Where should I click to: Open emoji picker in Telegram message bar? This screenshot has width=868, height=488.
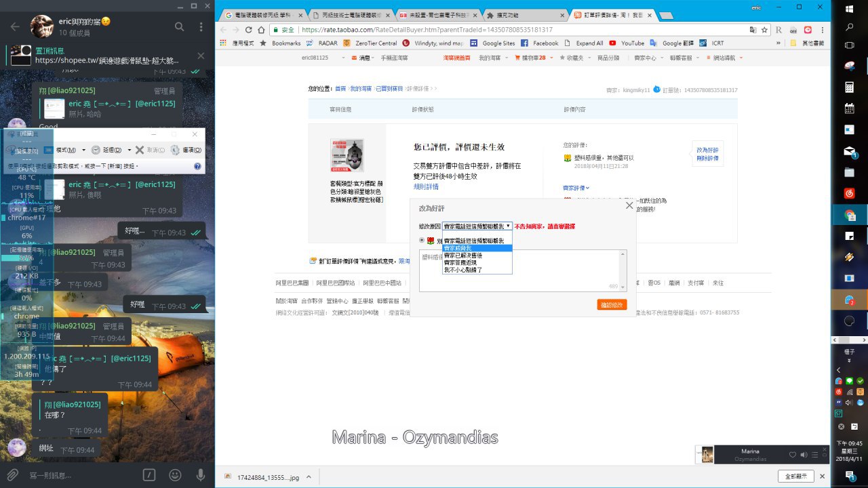click(176, 474)
